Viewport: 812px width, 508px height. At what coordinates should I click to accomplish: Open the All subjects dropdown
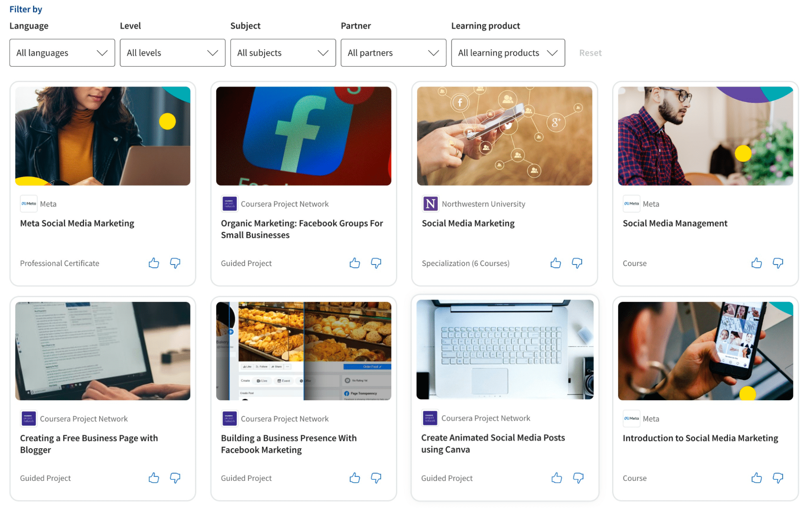coord(283,52)
